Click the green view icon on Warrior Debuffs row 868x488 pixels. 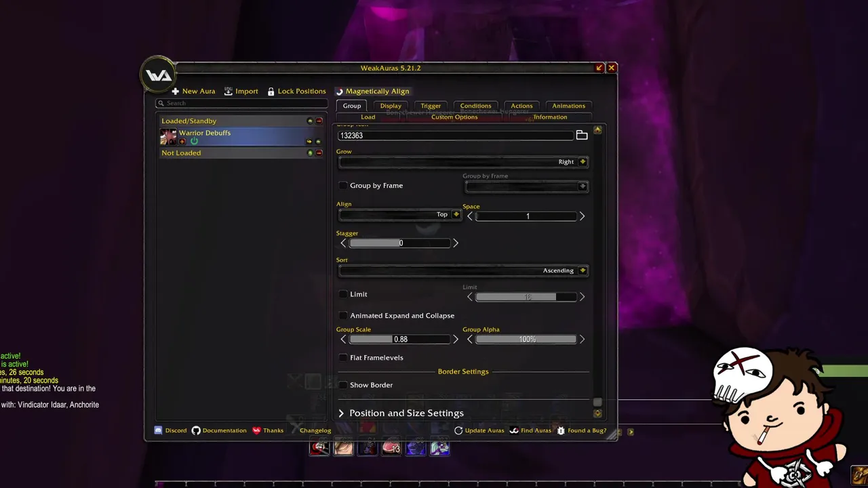(319, 142)
